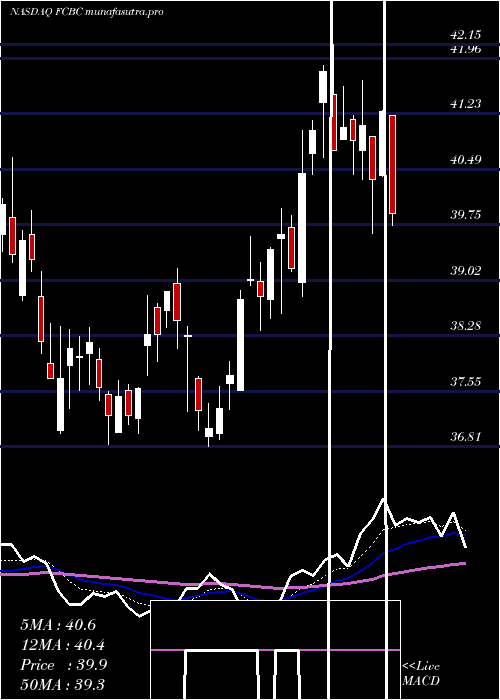Click the last red candlestick on the chart
This screenshot has height=700, width=500.
point(393,164)
